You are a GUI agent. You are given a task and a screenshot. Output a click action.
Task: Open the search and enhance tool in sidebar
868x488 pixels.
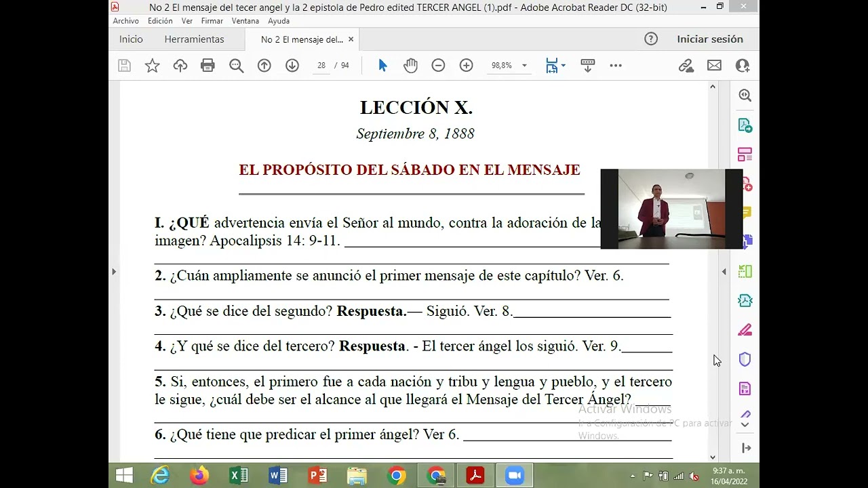pyautogui.click(x=745, y=96)
